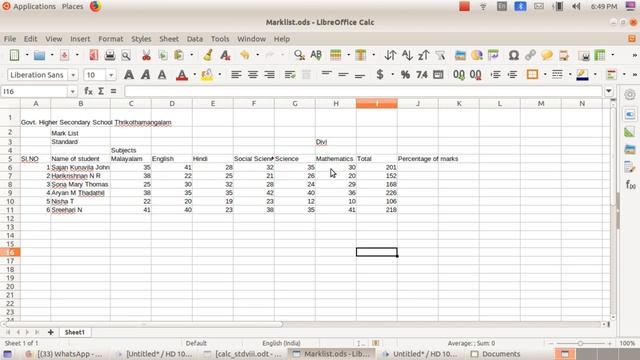Open Undo history dropdown arrow
Image resolution: width=640 pixels, height=360 pixels.
[258, 55]
